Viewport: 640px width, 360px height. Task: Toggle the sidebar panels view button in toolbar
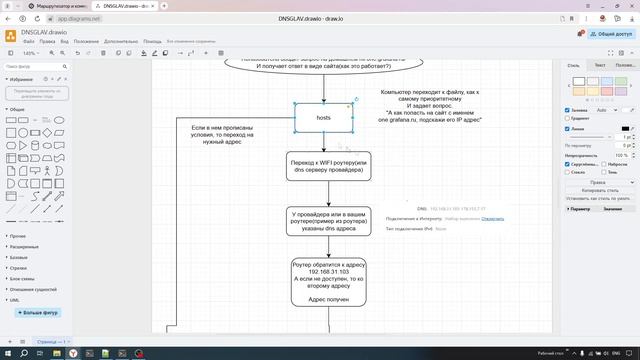pyautogui.click(x=11, y=53)
